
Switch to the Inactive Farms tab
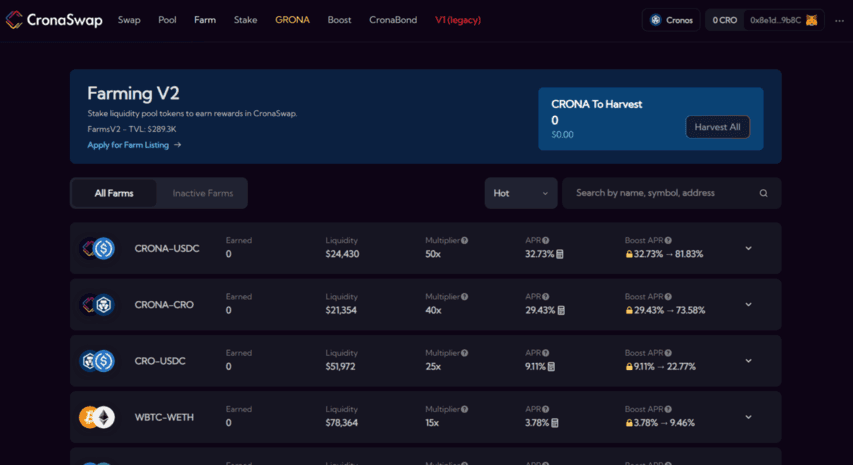[x=202, y=193]
